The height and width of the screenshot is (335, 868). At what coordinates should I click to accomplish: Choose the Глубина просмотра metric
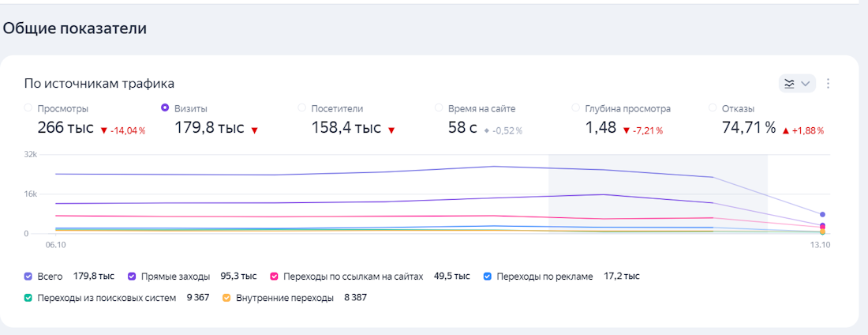click(577, 108)
